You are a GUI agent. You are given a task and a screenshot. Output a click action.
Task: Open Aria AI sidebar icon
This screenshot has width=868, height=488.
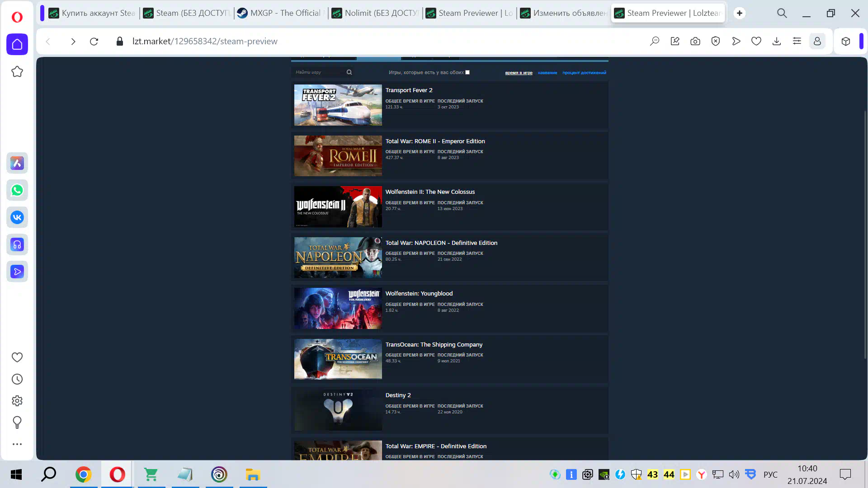pos(17,163)
